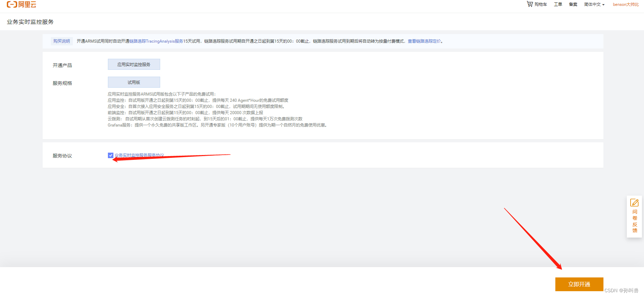This screenshot has height=296, width=644.
Task: Click the 业务实时监控服务 page title
Action: click(30, 22)
